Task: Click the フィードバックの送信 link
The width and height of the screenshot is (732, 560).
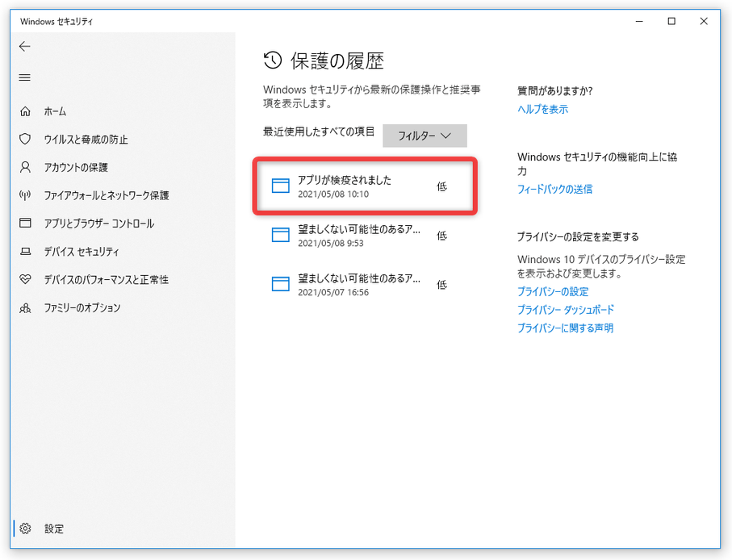Action: point(554,189)
